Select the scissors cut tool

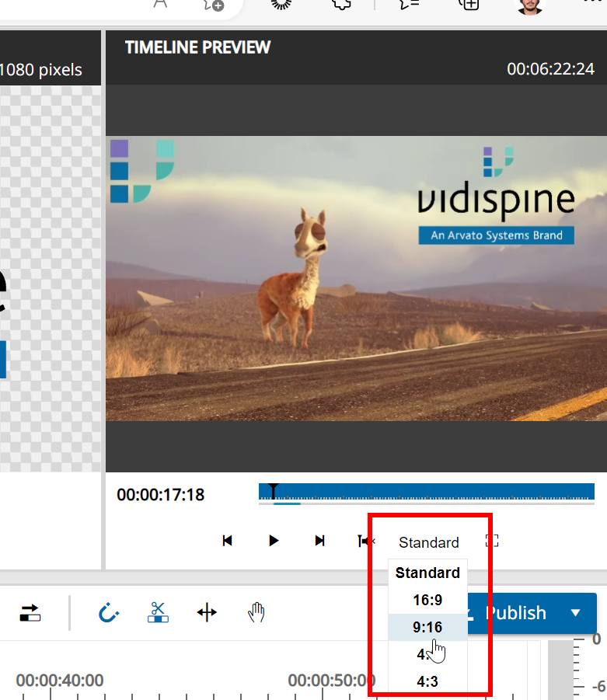(158, 613)
